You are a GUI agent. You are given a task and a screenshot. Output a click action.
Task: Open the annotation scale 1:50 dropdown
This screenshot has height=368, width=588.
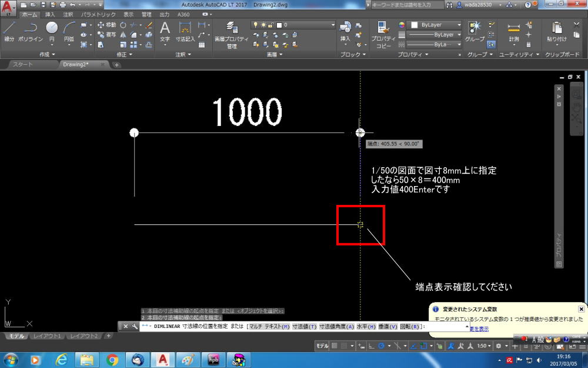(484, 346)
